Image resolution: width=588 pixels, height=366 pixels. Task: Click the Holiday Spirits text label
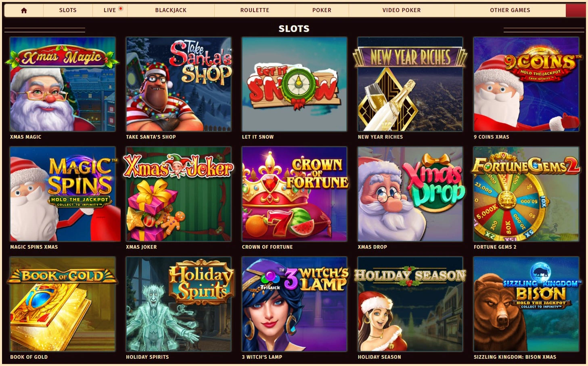click(147, 357)
